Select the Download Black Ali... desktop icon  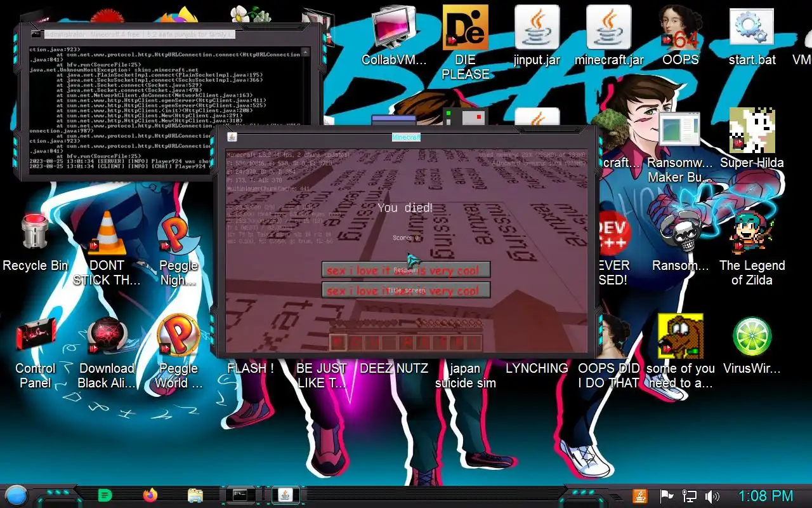[107, 352]
